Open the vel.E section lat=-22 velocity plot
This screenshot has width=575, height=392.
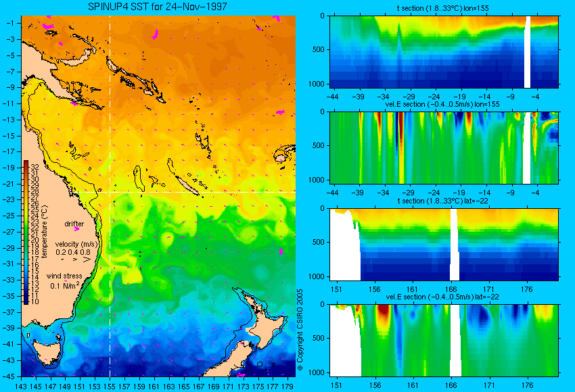pyautogui.click(x=444, y=341)
